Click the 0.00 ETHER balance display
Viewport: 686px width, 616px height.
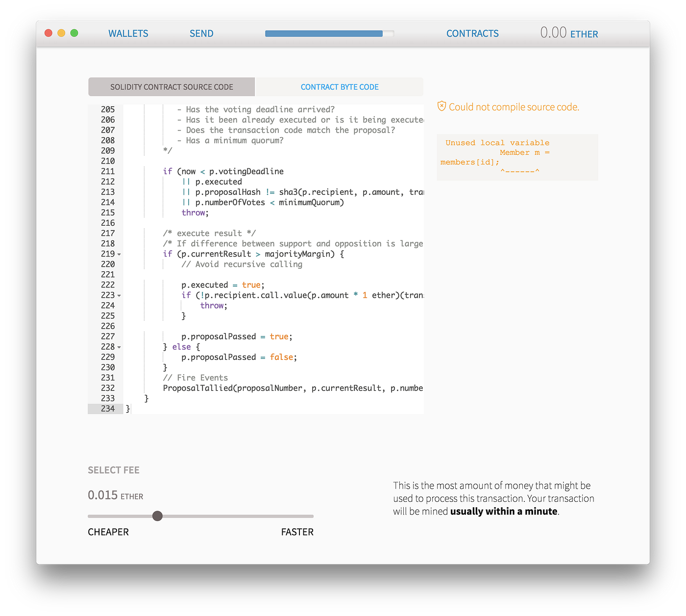[x=569, y=33]
